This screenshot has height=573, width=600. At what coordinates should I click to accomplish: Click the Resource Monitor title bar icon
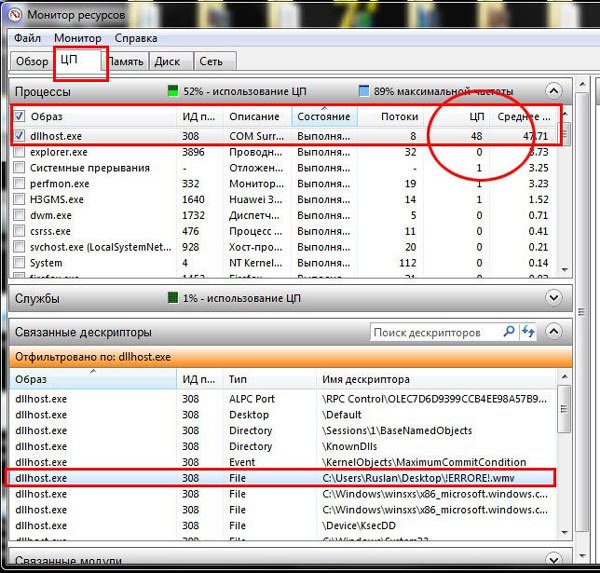click(x=15, y=15)
